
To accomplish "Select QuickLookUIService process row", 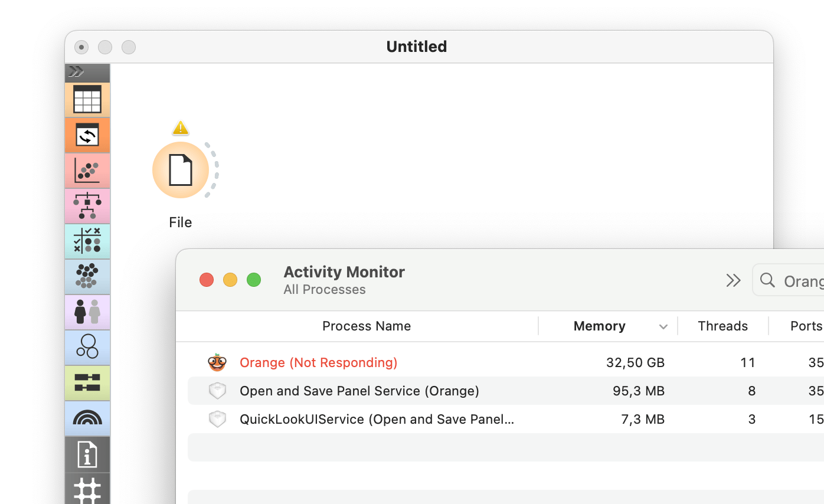I will [x=506, y=419].
